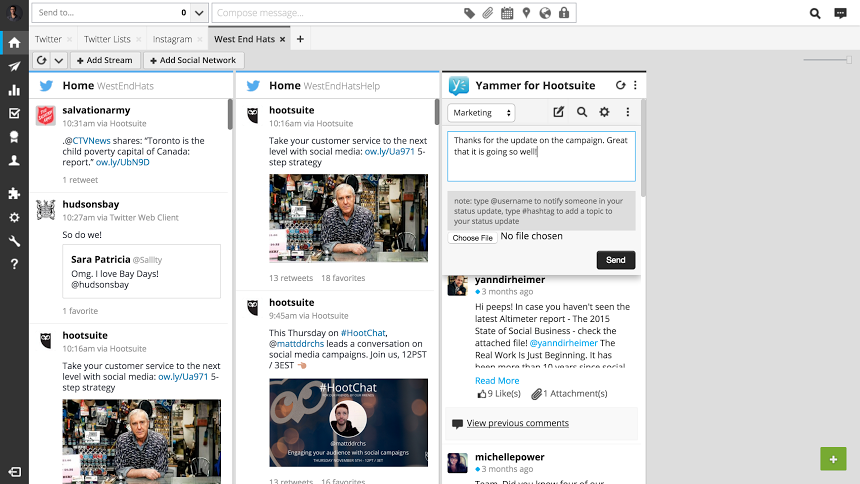Open the Settings gear in the sidebar
860x484 pixels.
[14, 217]
